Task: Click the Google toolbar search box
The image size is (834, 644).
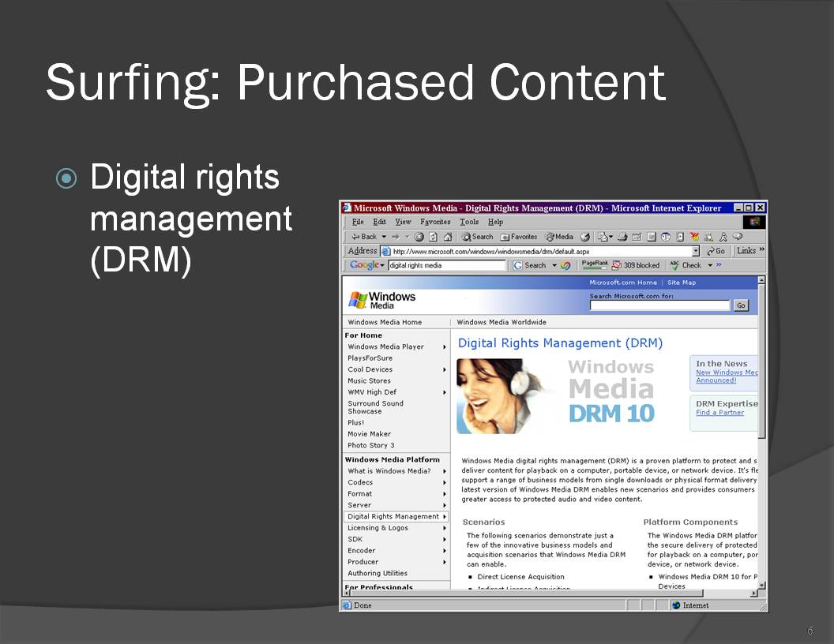Action: point(447,265)
